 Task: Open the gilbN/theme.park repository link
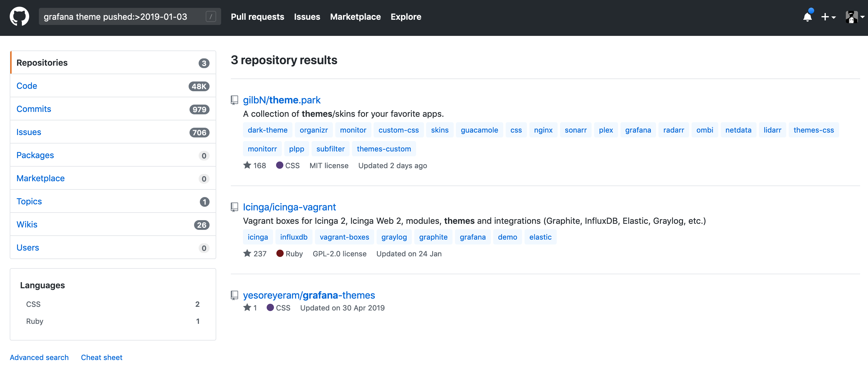281,100
